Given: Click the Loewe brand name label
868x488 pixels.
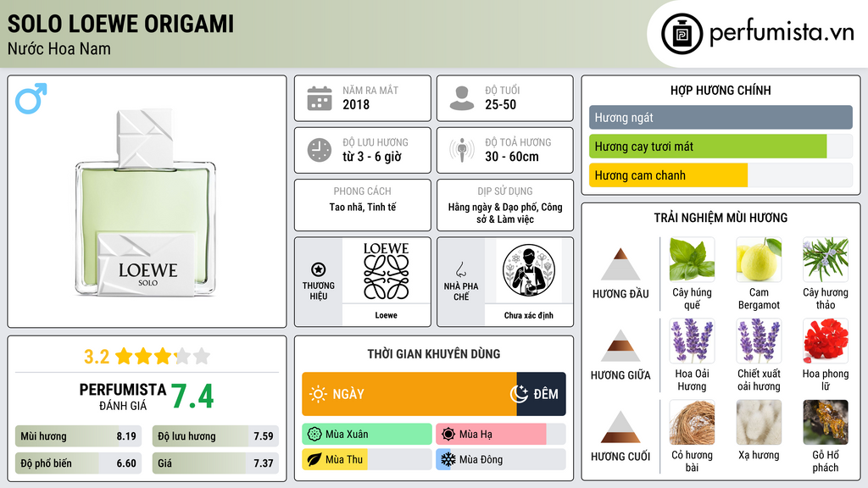Looking at the screenshot, I should click(x=386, y=315).
